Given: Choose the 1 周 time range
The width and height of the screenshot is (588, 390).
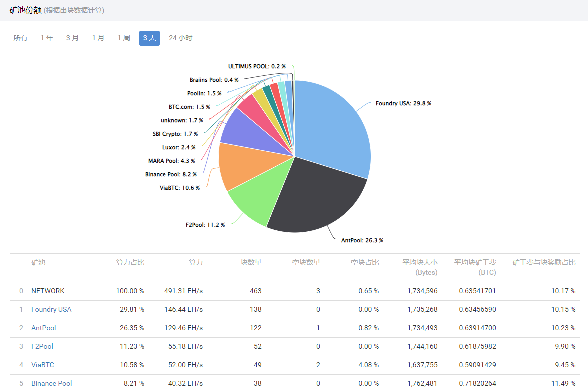Looking at the screenshot, I should [124, 38].
